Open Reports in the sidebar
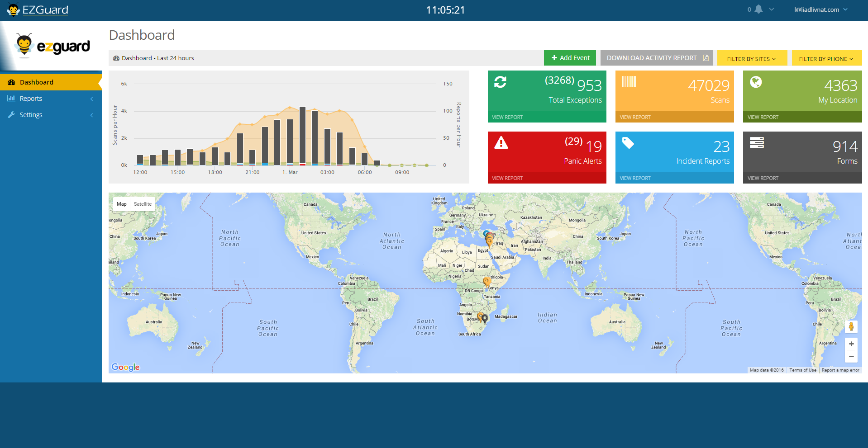 (x=51, y=99)
